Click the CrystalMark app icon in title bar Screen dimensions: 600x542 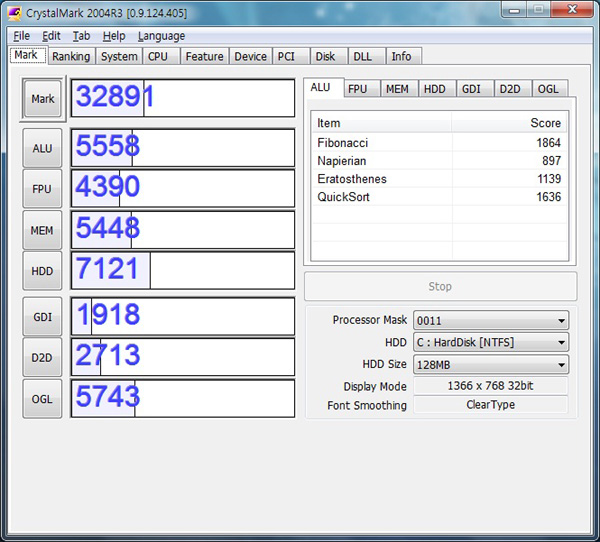click(15, 13)
